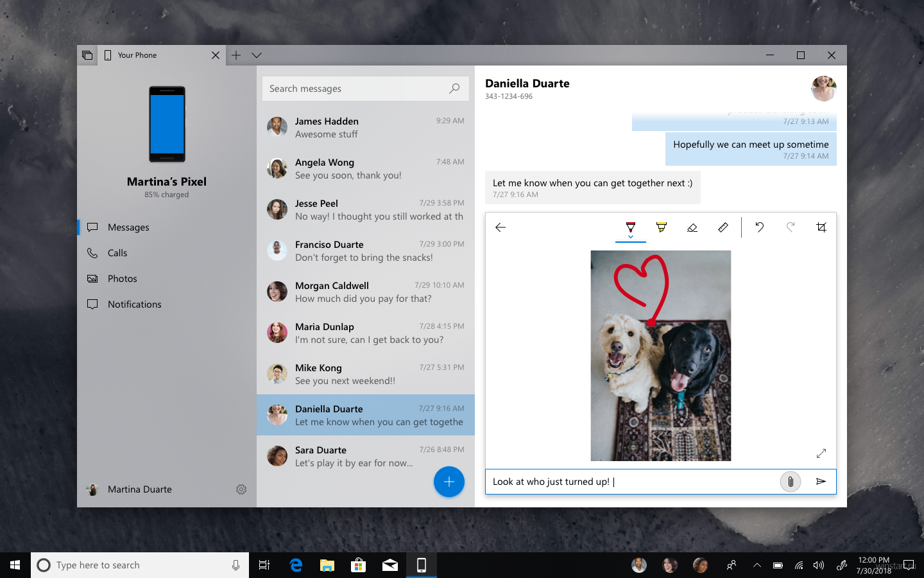
Task: Open Angela Wong conversation
Action: click(x=366, y=168)
